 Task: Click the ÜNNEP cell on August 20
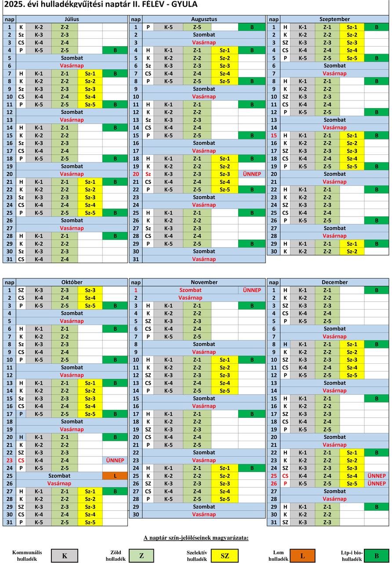point(252,174)
